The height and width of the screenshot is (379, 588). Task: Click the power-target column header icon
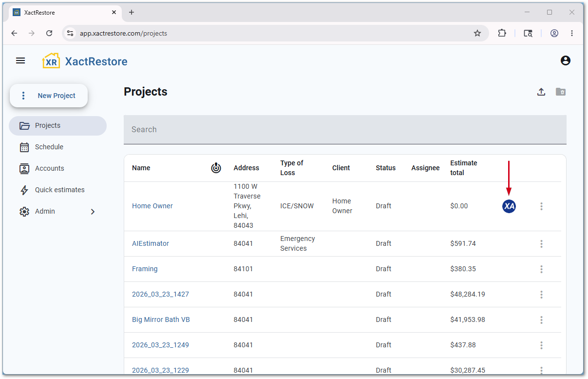click(x=216, y=168)
